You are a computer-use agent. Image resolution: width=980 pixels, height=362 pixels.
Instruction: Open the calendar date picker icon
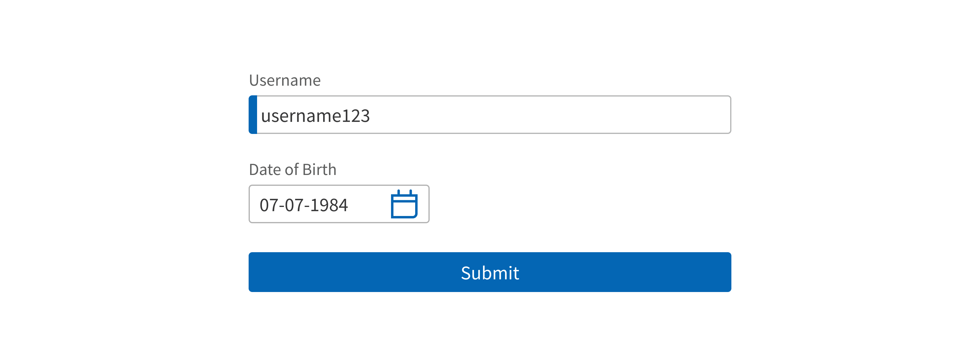(404, 204)
